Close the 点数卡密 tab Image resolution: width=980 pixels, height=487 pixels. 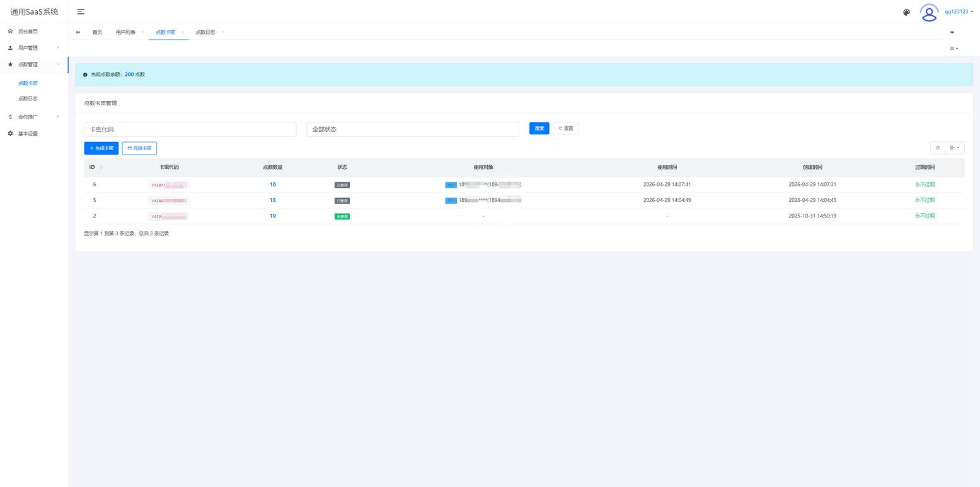pos(183,32)
